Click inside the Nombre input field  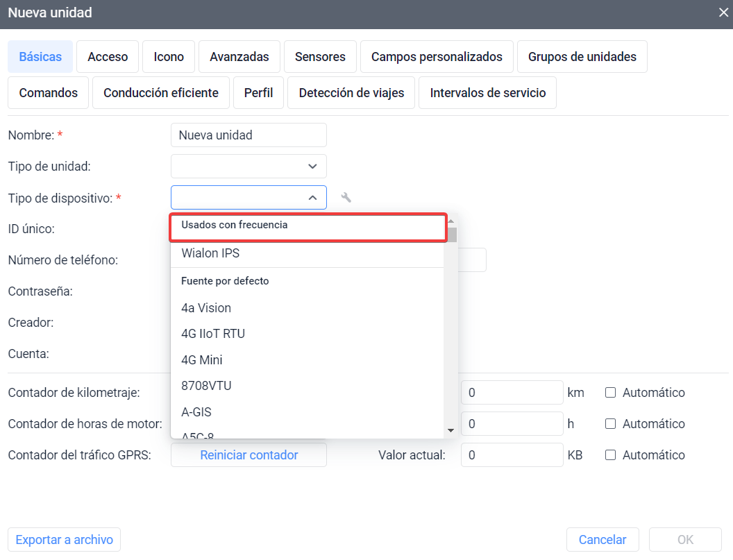coord(248,135)
